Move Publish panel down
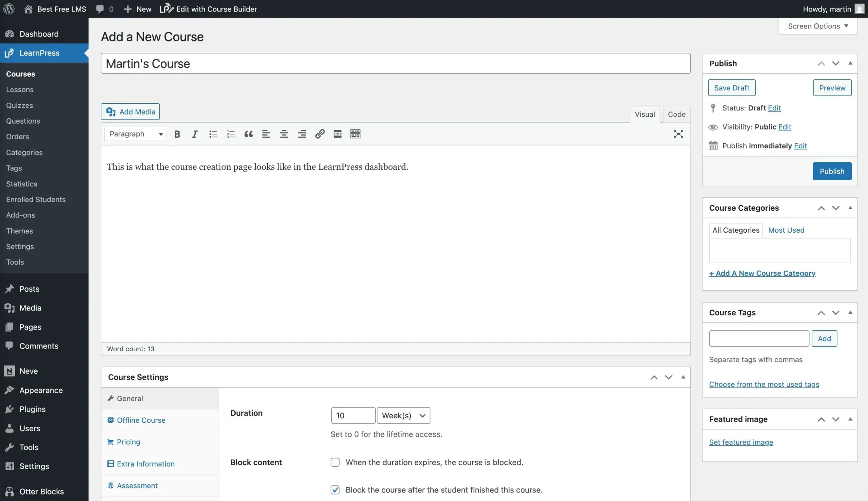Screen dimensions: 868x501 pos(836,63)
